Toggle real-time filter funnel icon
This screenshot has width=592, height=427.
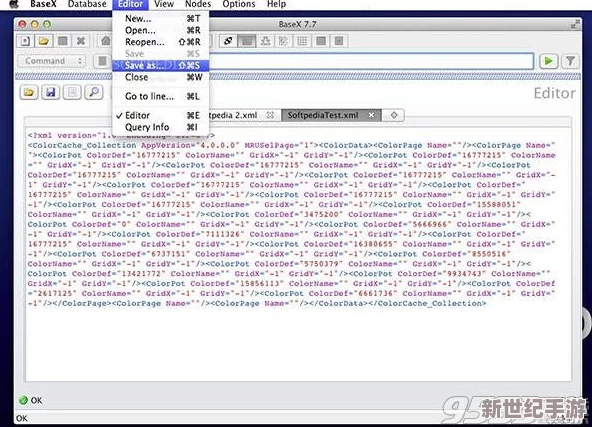570,61
